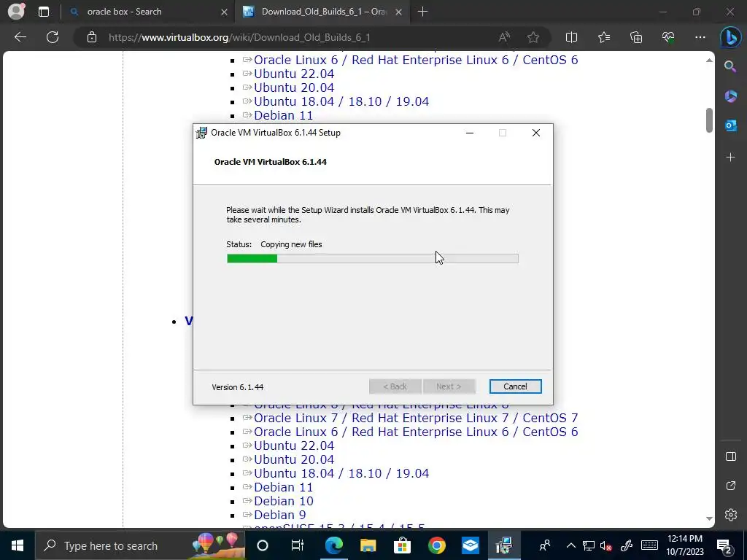Open Microsoft Store from taskbar

point(402,545)
